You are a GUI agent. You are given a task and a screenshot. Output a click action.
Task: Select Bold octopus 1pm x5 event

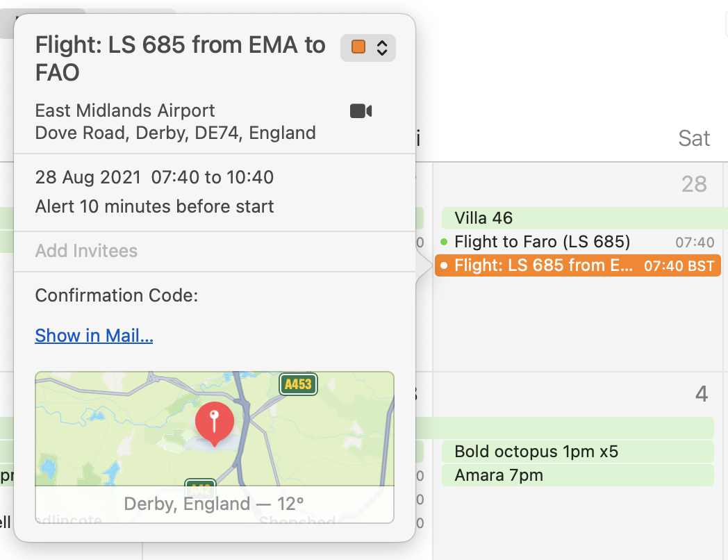[x=577, y=452]
